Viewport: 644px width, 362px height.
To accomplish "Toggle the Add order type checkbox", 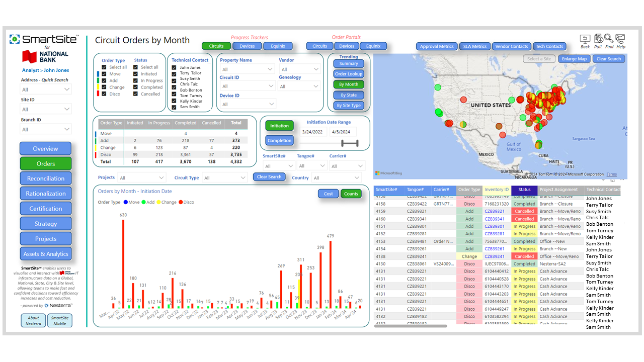I will tap(104, 80).
